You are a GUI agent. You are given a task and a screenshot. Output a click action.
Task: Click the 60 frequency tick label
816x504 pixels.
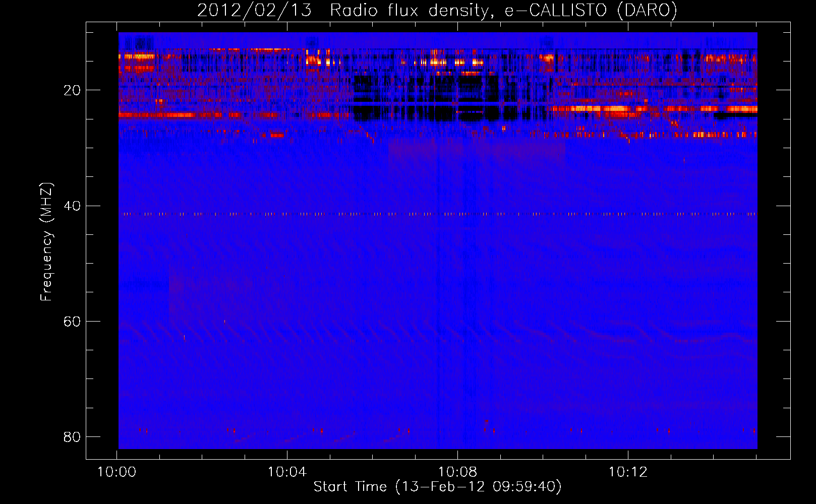[x=72, y=321]
